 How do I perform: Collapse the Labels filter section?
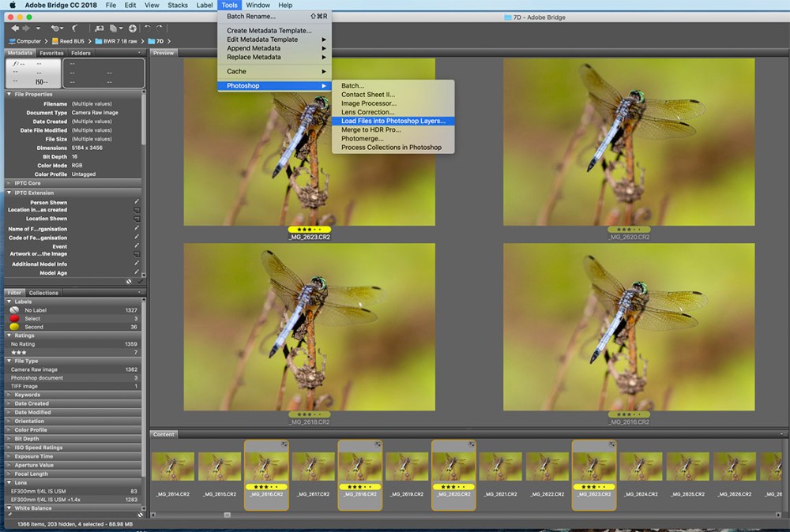click(x=9, y=302)
